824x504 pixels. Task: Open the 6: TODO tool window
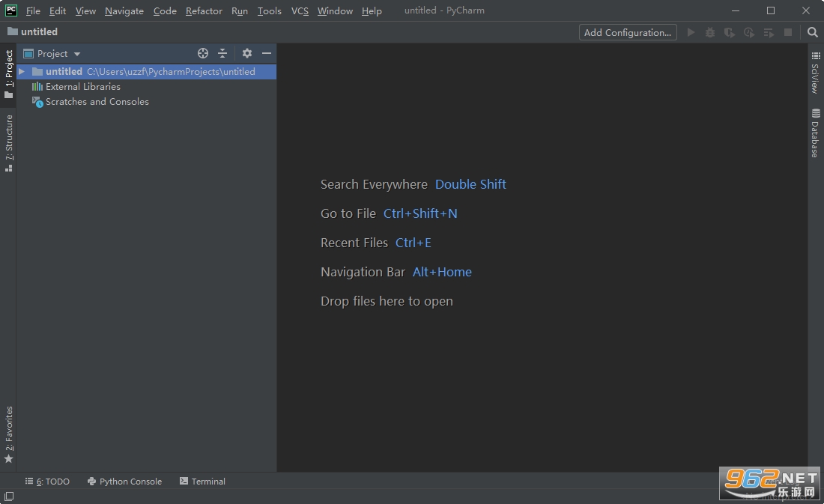tap(47, 482)
